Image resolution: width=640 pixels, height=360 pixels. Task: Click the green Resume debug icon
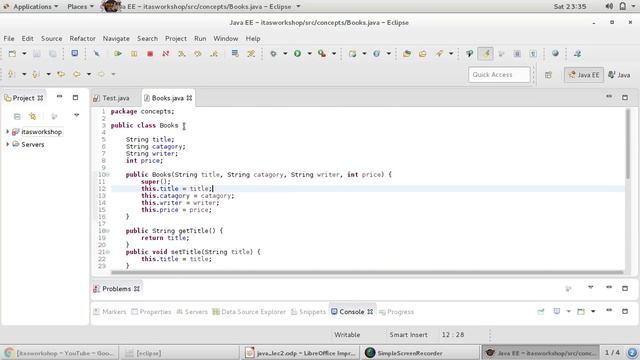(118, 53)
